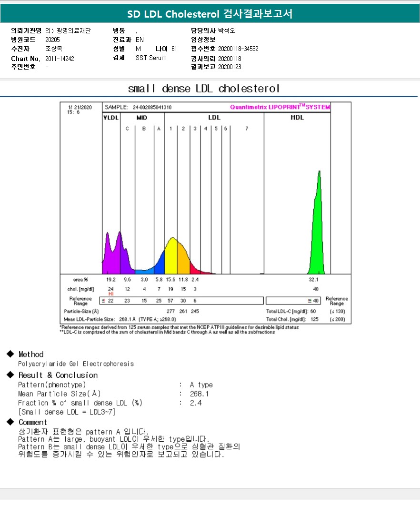Click the VLDL column header
This screenshot has height=506, width=420.
tap(111, 118)
